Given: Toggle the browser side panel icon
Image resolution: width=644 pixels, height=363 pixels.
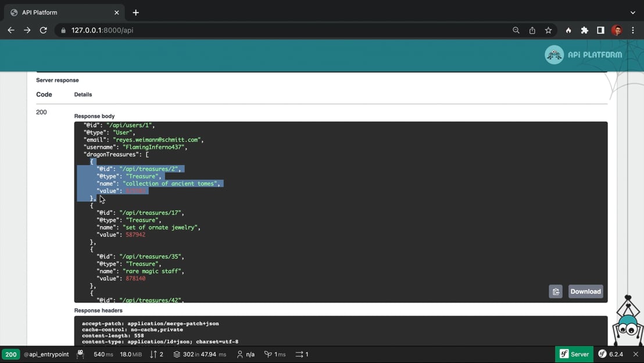Looking at the screenshot, I should coord(600,30).
